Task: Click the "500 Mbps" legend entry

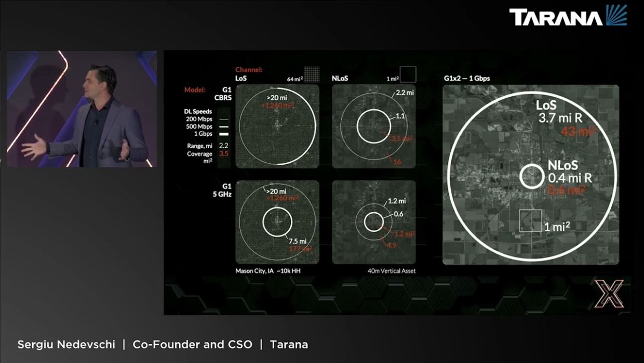Action: (x=199, y=127)
